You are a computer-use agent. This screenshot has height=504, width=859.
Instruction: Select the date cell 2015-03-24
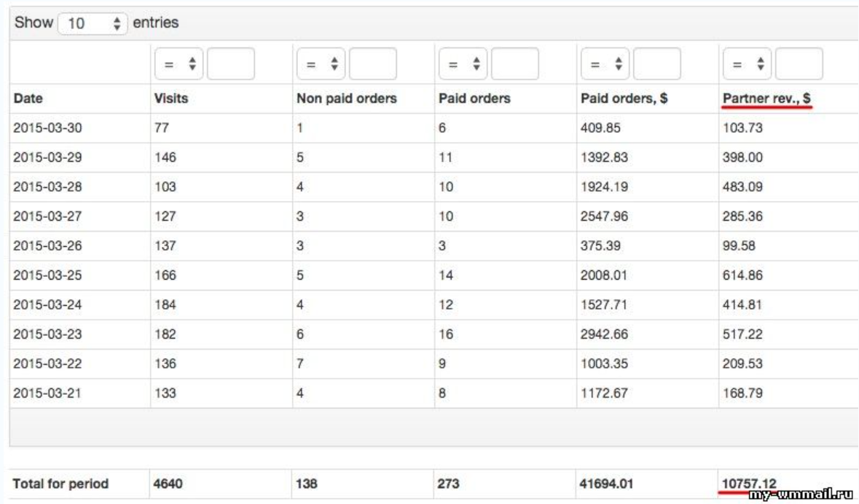tap(47, 305)
